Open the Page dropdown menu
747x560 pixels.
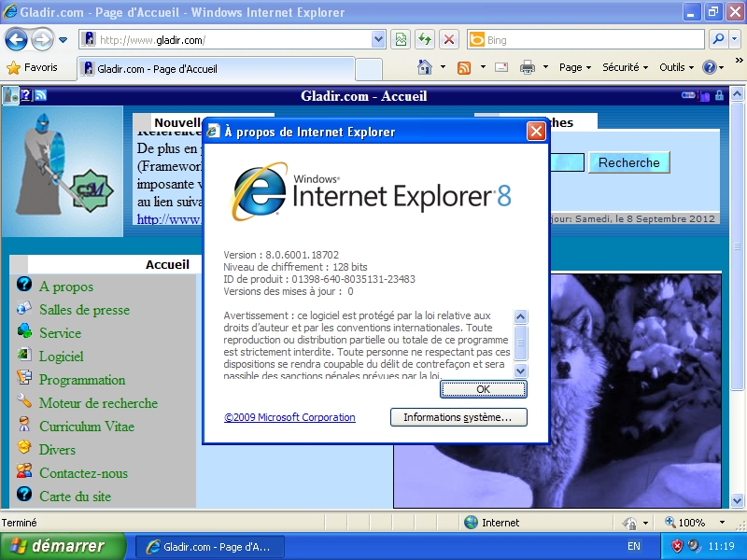[574, 67]
